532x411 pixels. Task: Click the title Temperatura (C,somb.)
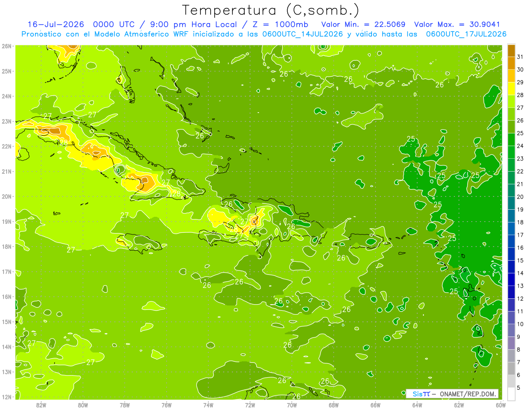[x=270, y=10]
